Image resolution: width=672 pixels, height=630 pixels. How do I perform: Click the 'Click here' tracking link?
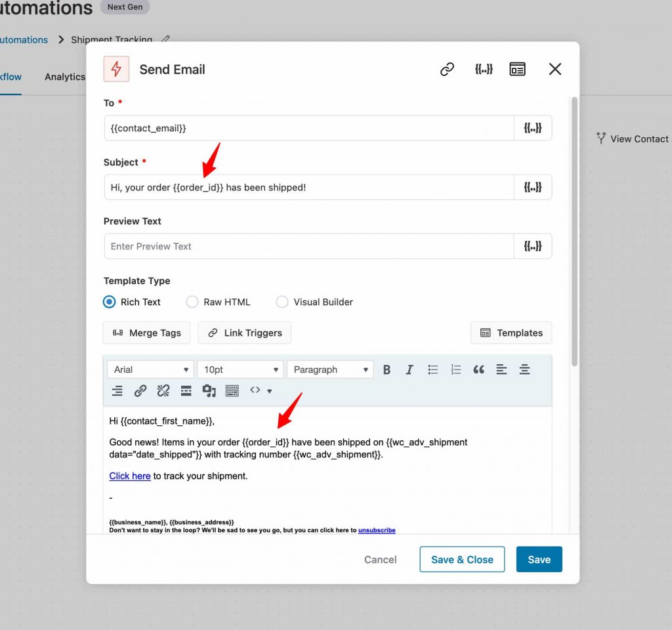(130, 476)
